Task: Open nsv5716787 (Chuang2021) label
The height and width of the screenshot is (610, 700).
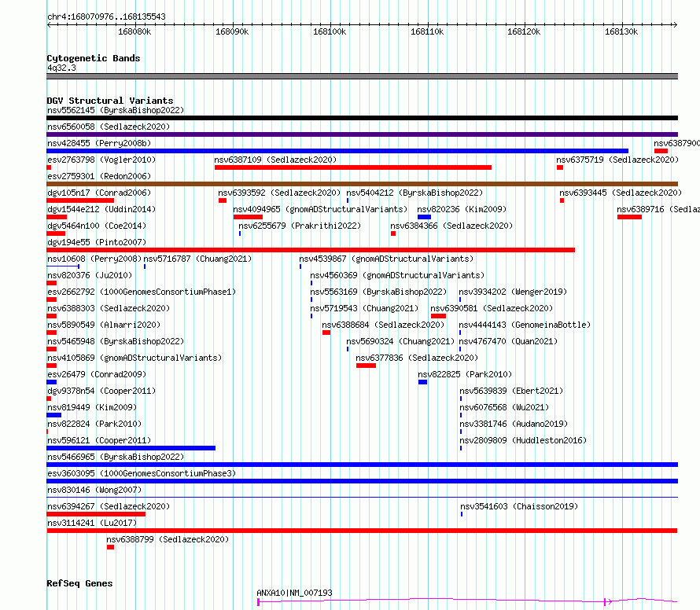Action: pos(197,259)
